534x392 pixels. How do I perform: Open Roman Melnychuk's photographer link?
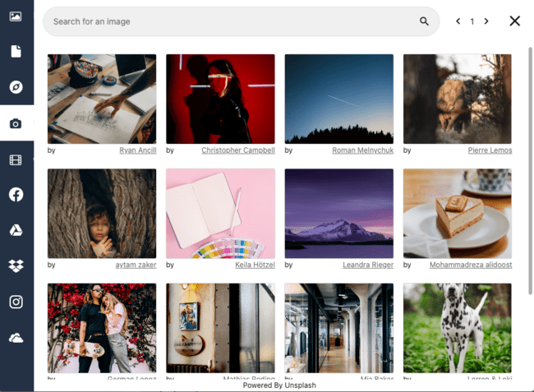click(x=362, y=150)
